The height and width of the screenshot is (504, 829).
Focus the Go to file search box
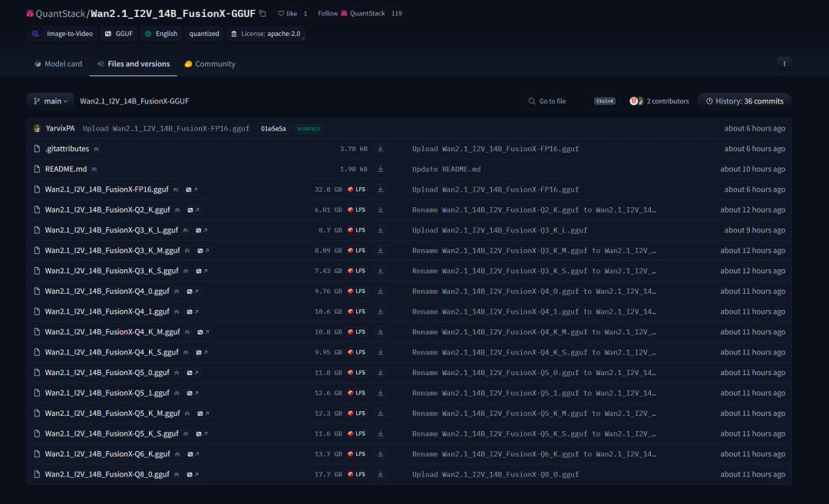(x=572, y=101)
